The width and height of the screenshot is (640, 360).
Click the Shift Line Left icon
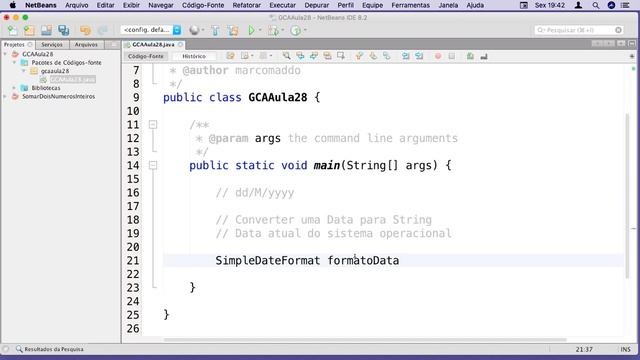pos(405,56)
